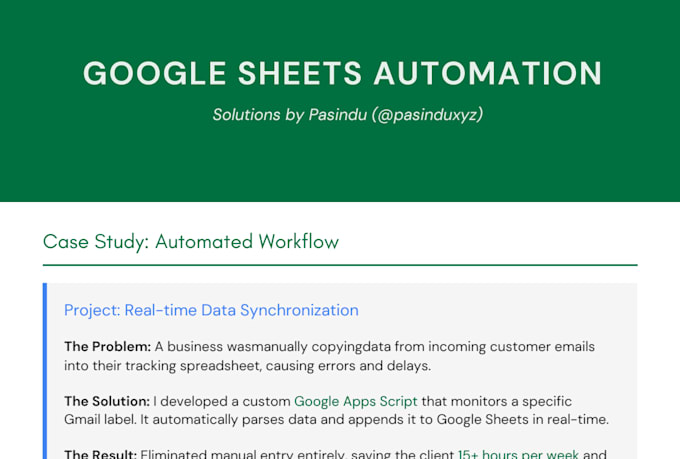Click the subtitle 'Solutions by Pasindu (@pasinduxyz)'
The width and height of the screenshot is (680, 459).
tap(347, 115)
